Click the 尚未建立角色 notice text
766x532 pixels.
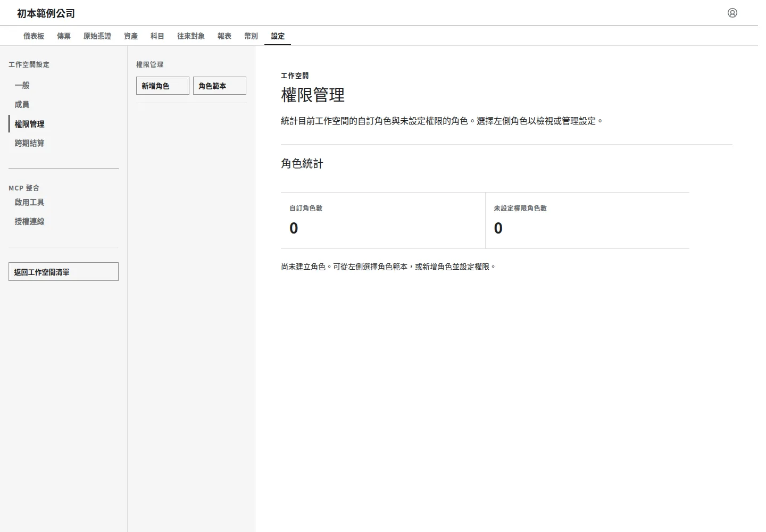pos(388,267)
